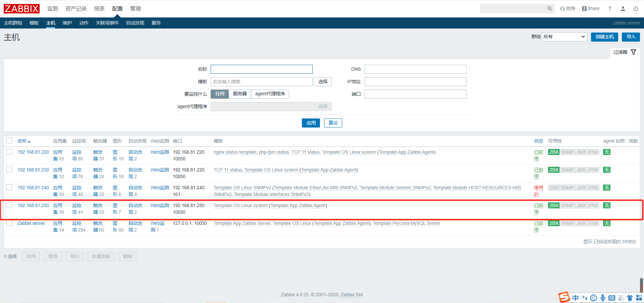Tick the checkbox for 192.168.81.230
644x303 pixels.
click(x=9, y=169)
